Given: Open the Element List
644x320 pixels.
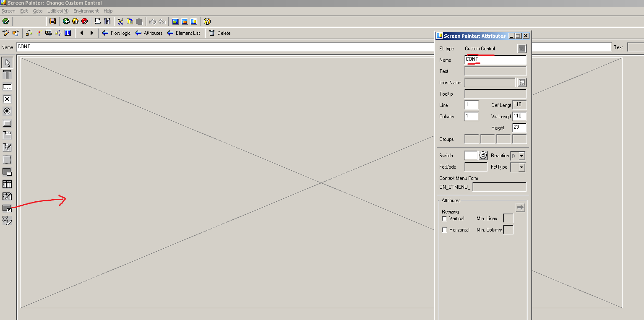Looking at the screenshot, I should (184, 33).
